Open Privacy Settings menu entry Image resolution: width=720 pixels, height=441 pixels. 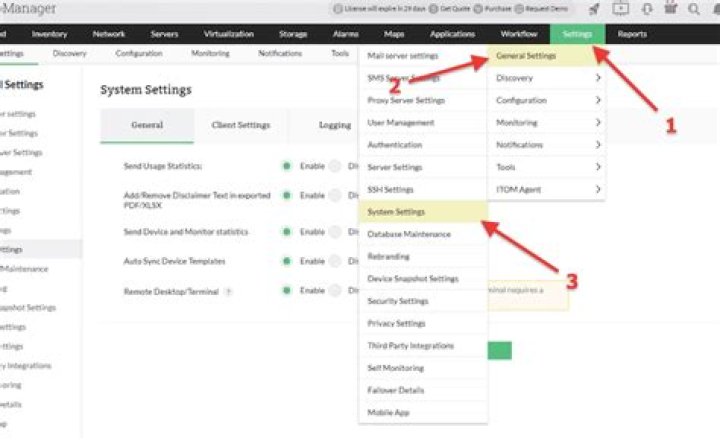click(422, 323)
